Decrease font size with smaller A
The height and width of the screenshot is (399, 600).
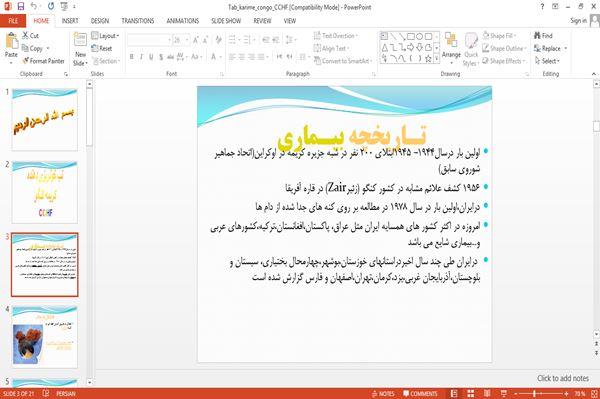pos(205,40)
